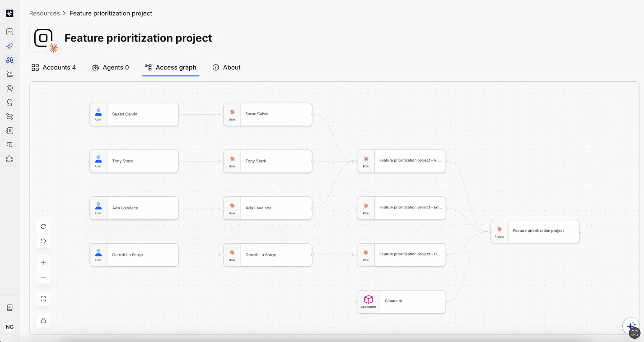Reset graph layout with the undo arrow
Screen dimensions: 644x342
[43, 241]
